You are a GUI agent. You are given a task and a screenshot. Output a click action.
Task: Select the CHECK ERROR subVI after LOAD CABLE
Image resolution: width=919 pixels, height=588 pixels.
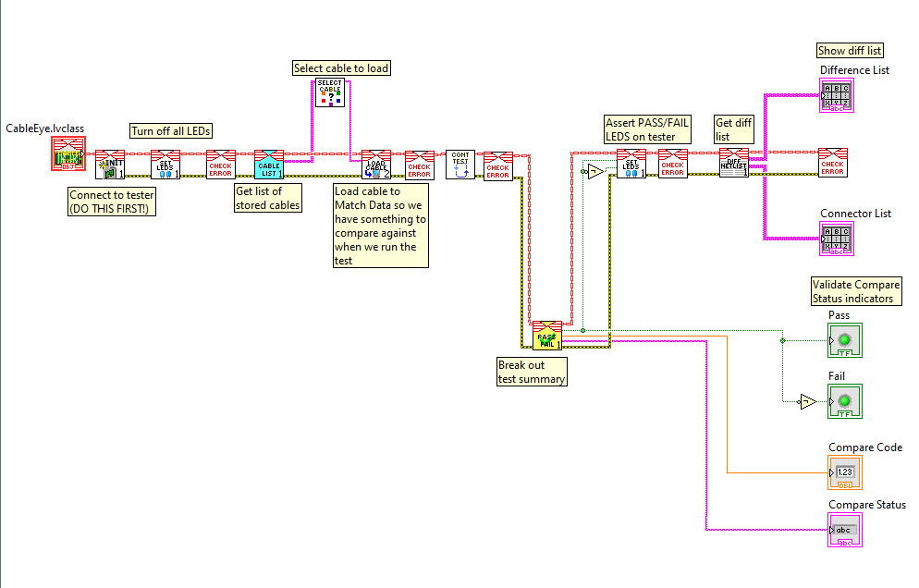(x=420, y=163)
